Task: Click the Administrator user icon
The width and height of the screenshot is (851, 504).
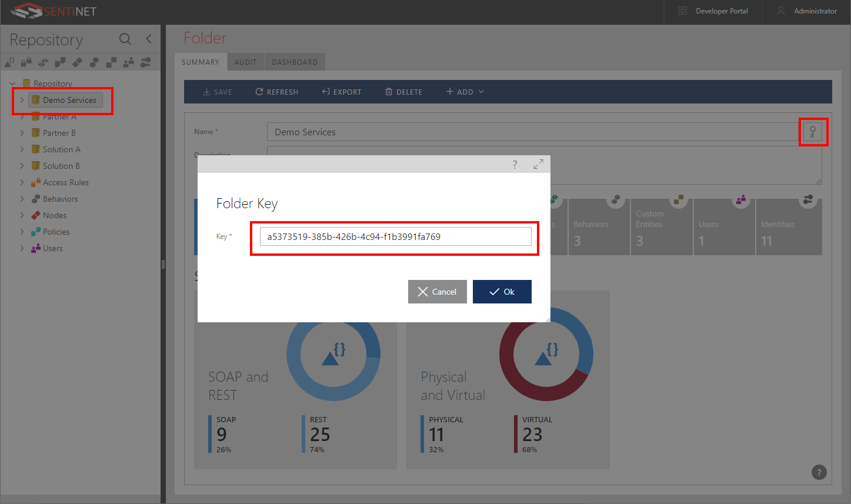Action: pos(780,11)
